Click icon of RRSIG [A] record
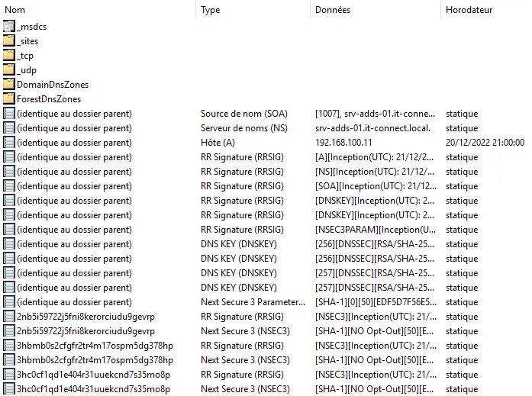532x396 pixels. [x=9, y=157]
